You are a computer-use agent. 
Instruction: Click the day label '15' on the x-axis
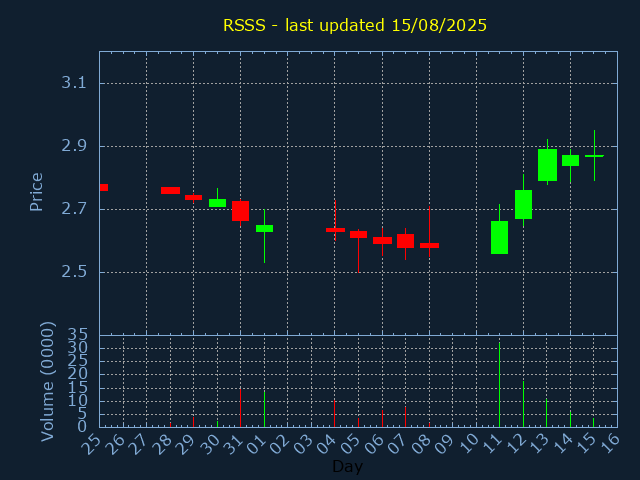click(586, 444)
